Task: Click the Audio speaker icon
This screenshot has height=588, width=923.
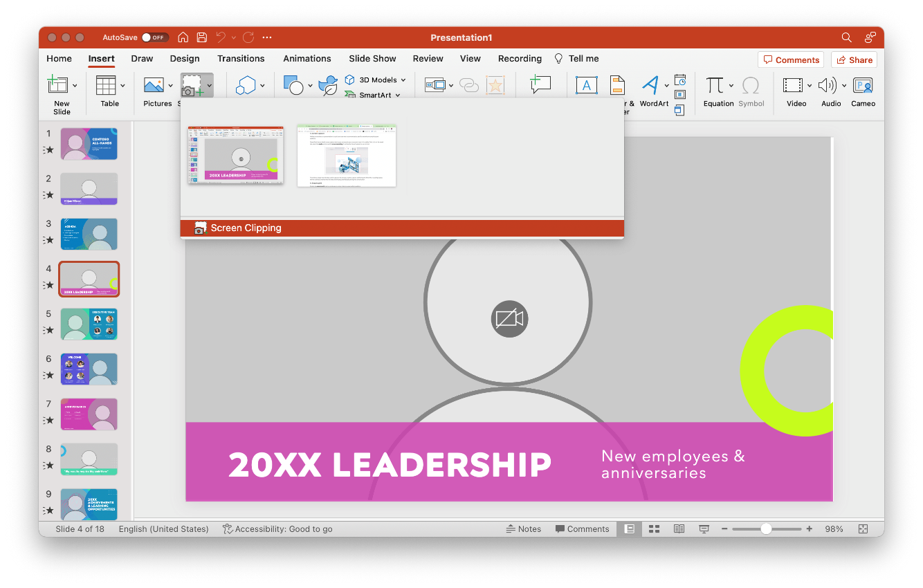Action: click(x=827, y=85)
